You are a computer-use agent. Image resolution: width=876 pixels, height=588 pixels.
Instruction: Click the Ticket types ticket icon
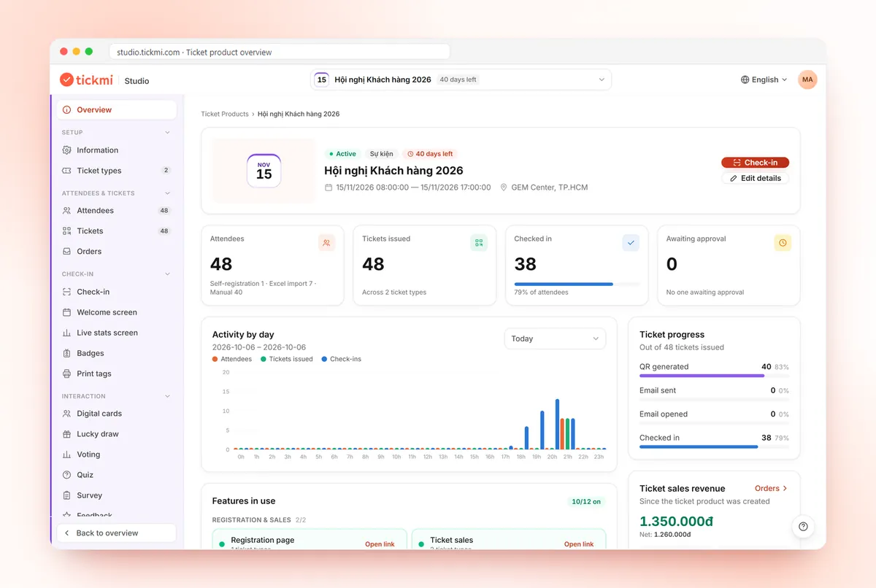(x=67, y=171)
